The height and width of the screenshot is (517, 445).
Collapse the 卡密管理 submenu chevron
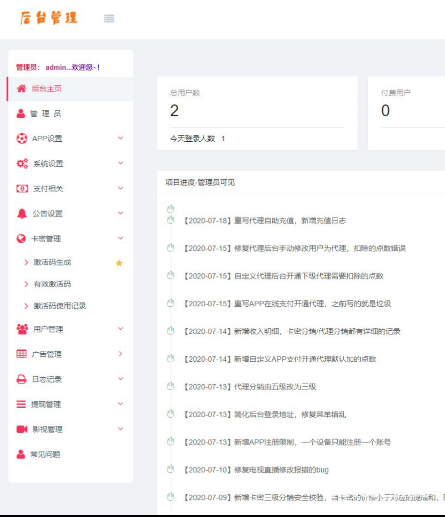pyautogui.click(x=121, y=238)
